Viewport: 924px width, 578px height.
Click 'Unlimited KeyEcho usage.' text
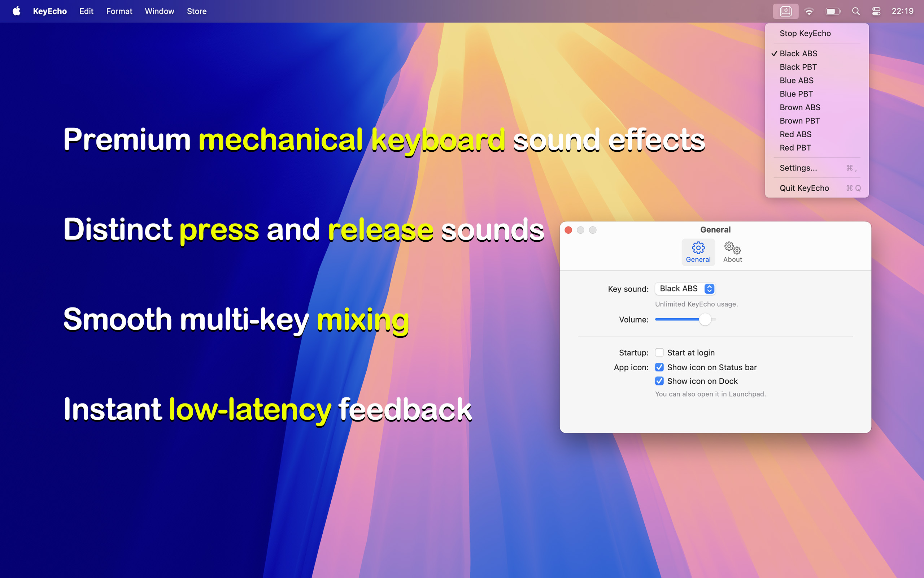(697, 304)
